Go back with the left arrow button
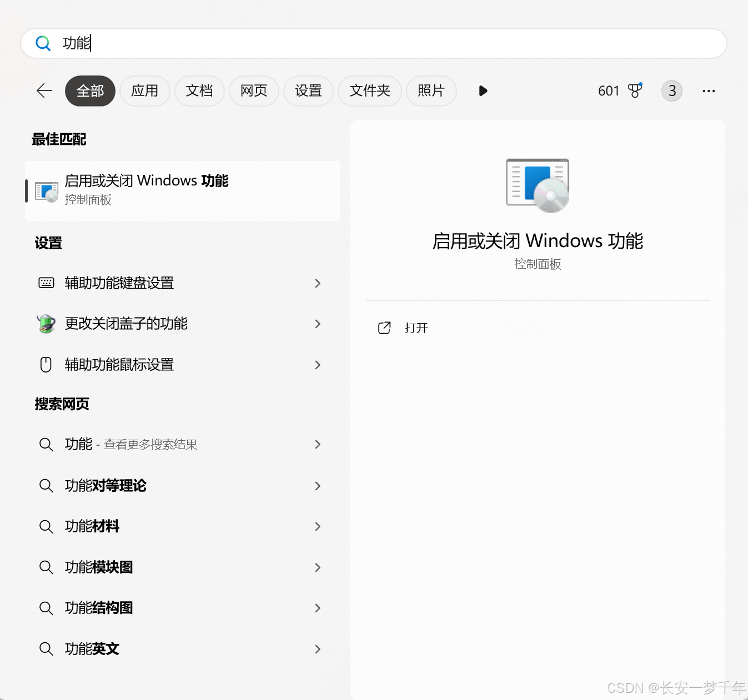 (x=44, y=90)
